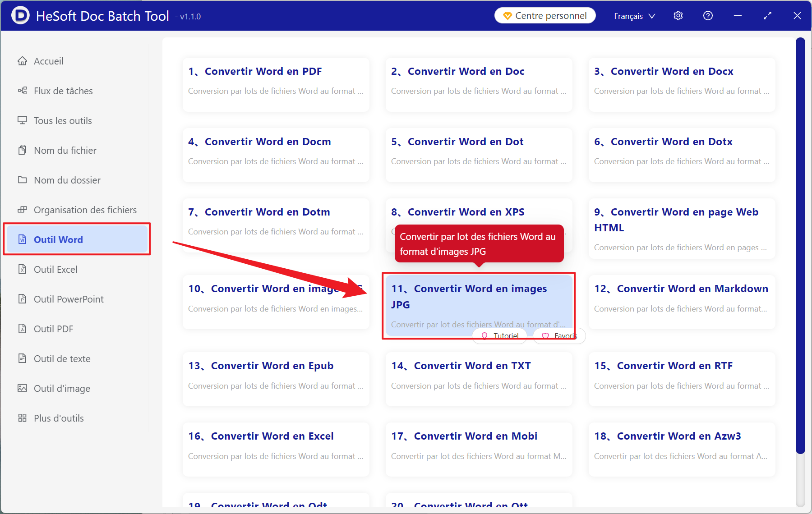Viewport: 812px width, 514px height.
Task: Select Nom du dossier sidebar item
Action: (77, 180)
